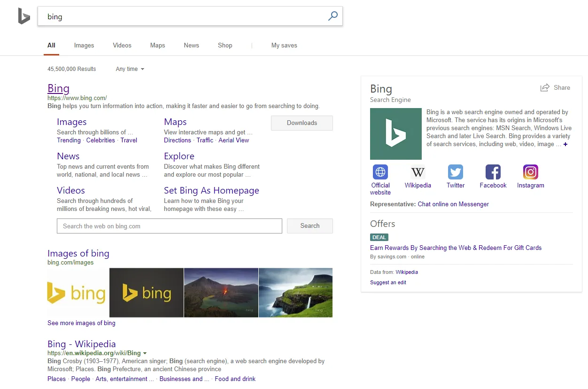Click the https://www.bing.com/ URL text
The height and width of the screenshot is (389, 588).
pyautogui.click(x=77, y=98)
